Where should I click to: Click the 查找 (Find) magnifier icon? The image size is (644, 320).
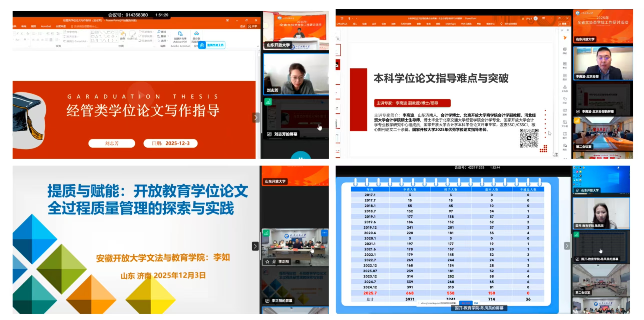point(159,32)
